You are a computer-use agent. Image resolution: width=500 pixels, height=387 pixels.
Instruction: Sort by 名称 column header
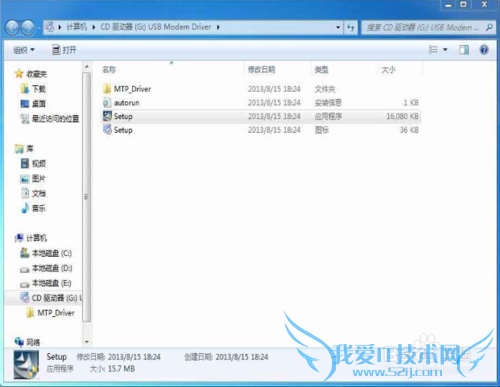109,70
